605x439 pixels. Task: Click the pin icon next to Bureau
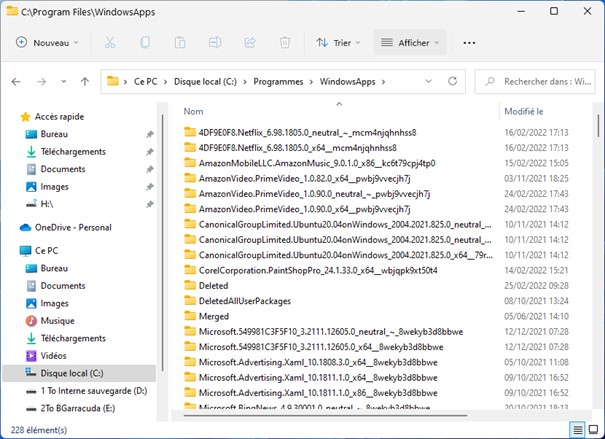click(x=150, y=134)
